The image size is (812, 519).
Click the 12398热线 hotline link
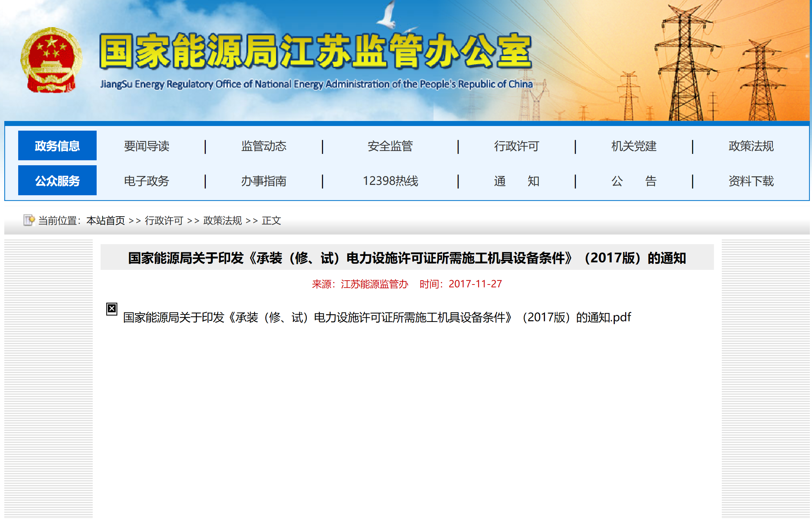[390, 181]
